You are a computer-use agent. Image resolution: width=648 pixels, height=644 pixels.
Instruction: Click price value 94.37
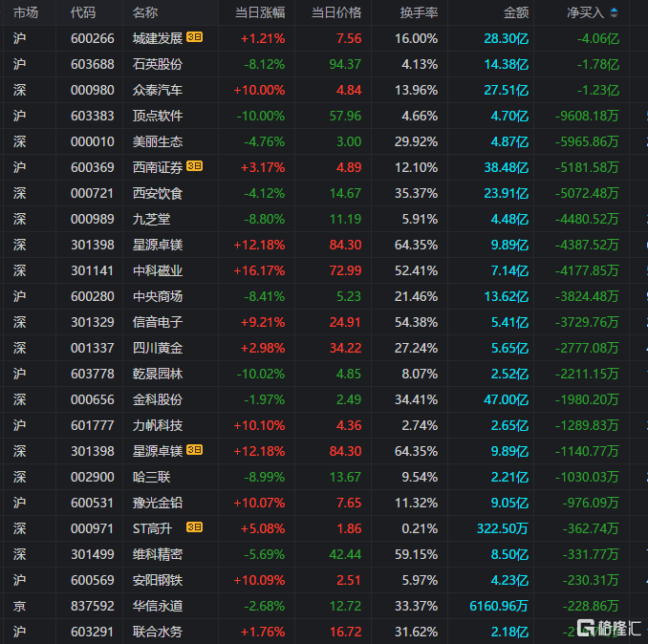coord(345,64)
